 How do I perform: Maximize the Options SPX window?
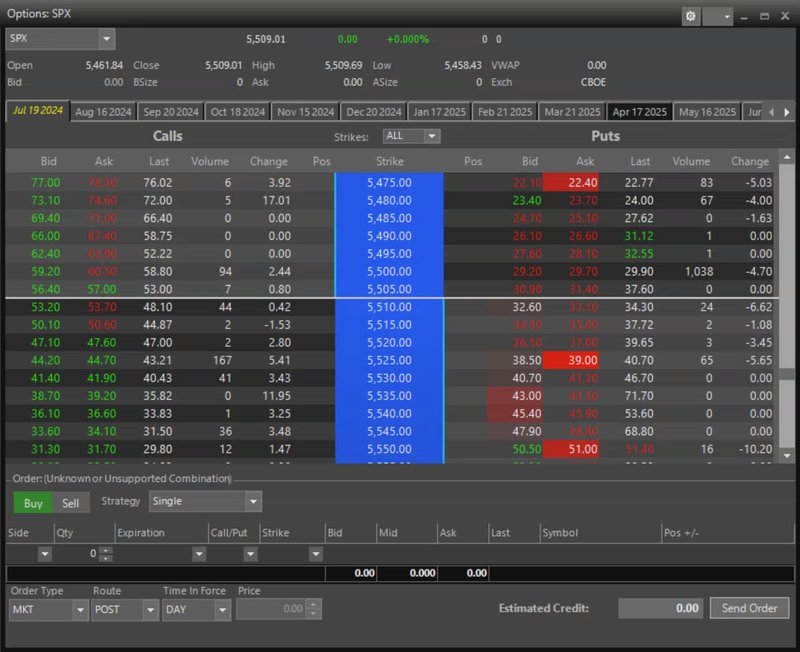764,17
